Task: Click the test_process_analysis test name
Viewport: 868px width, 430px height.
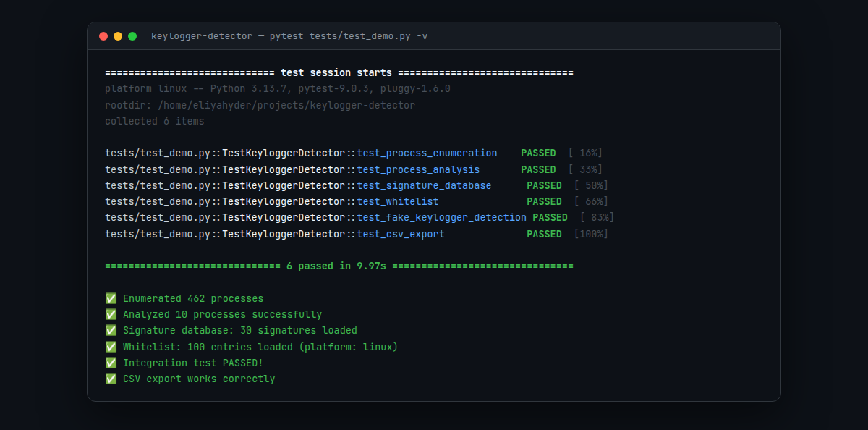Action: [x=418, y=169]
